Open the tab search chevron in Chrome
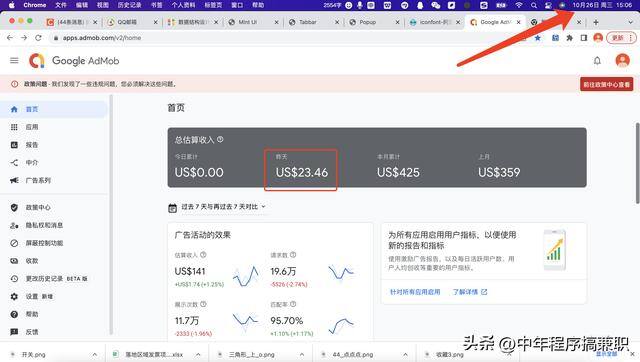This screenshot has width=640, height=362. pyautogui.click(x=630, y=22)
